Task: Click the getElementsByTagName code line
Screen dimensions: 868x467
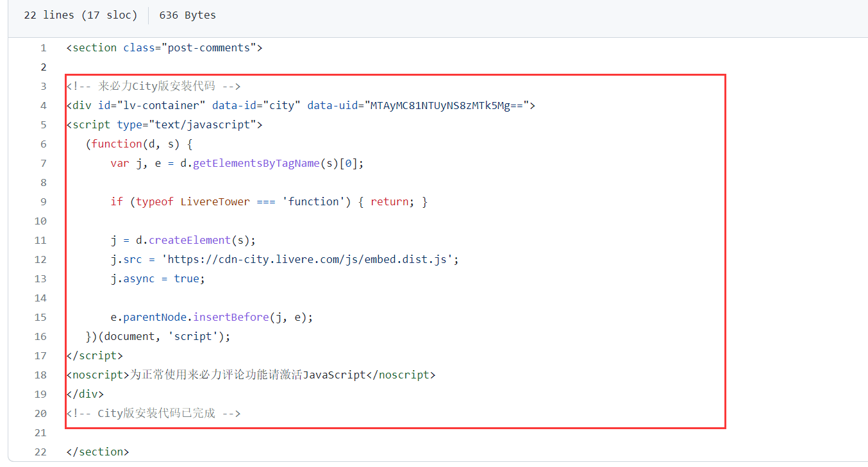Action: [x=237, y=163]
